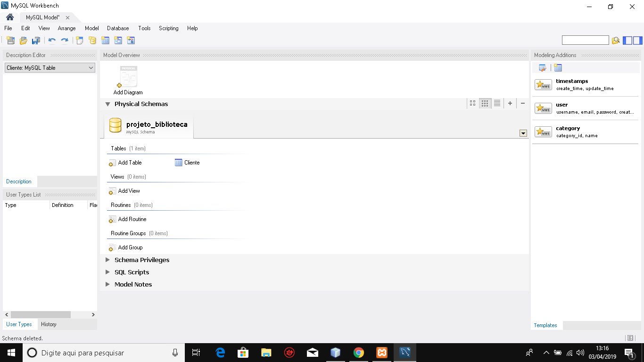Open XAMPP from the taskbar

pos(382,353)
